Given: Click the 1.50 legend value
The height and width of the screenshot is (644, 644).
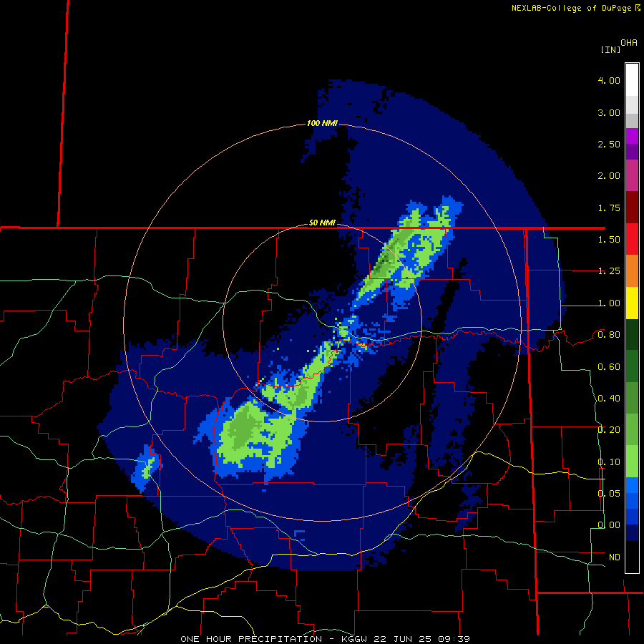Looking at the screenshot, I should (x=609, y=240).
